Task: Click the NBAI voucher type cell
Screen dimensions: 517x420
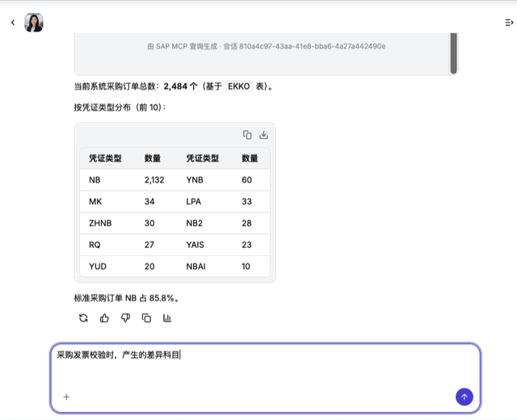Action: tap(195, 267)
